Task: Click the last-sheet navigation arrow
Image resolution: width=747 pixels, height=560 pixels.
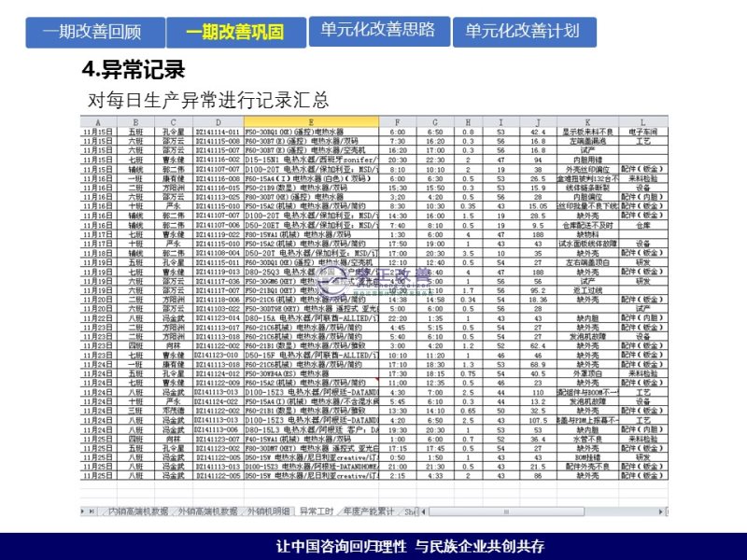Action: [x=92, y=511]
